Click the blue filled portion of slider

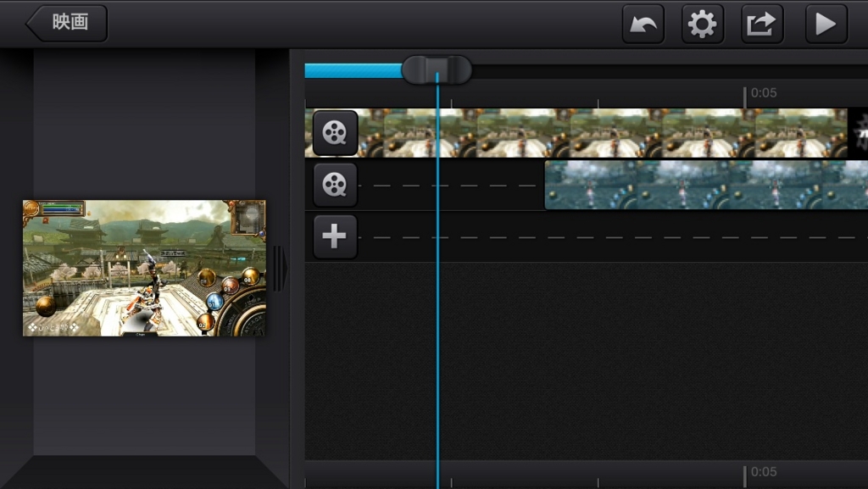[353, 71]
